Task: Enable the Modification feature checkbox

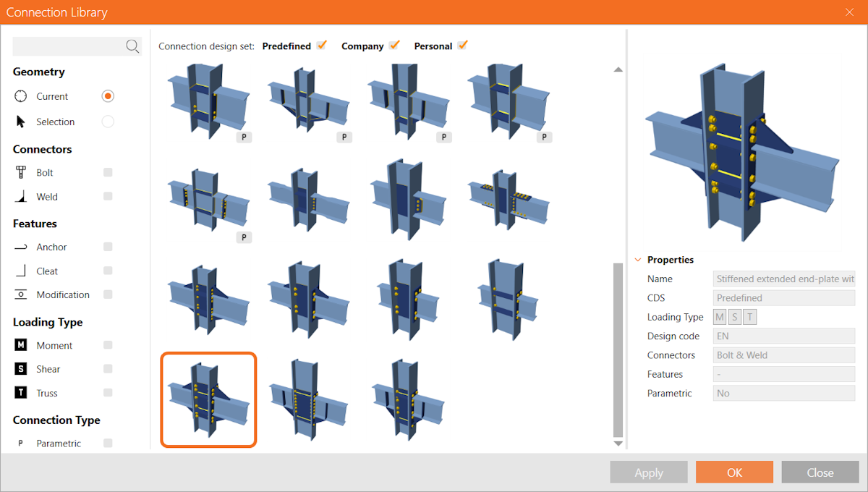Action: (x=108, y=294)
